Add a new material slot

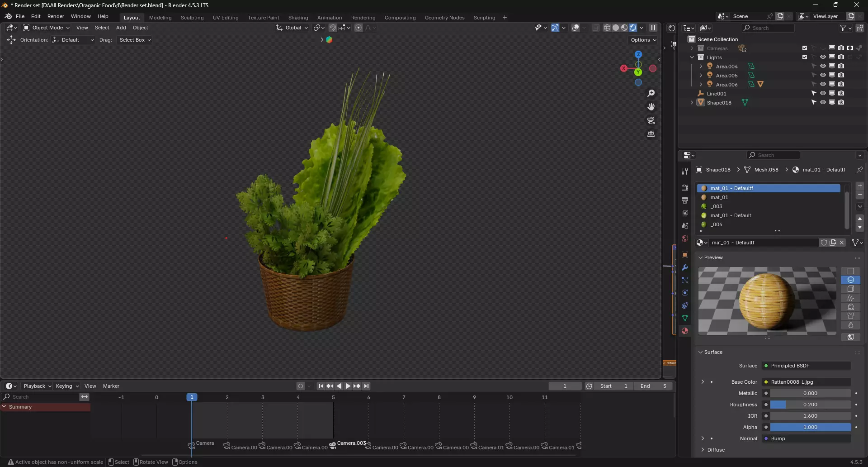[x=860, y=186]
